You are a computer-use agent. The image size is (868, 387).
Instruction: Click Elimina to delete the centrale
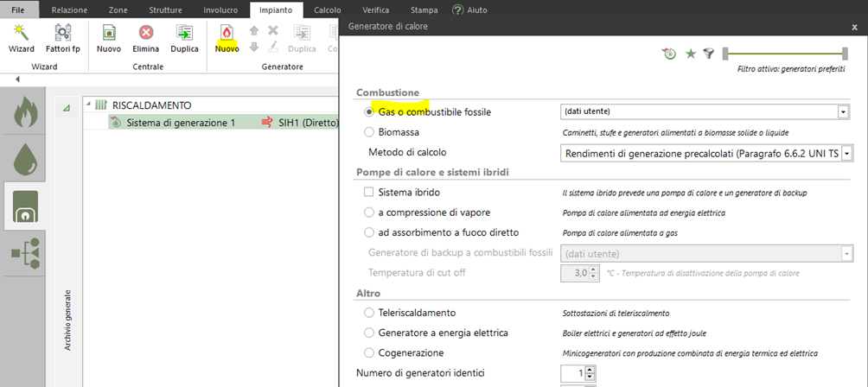click(146, 37)
